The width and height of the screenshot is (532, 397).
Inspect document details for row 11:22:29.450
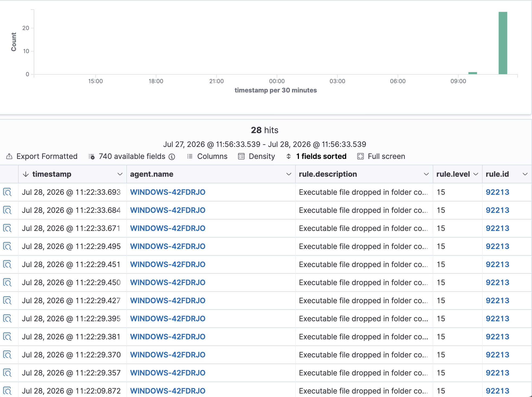point(7,282)
